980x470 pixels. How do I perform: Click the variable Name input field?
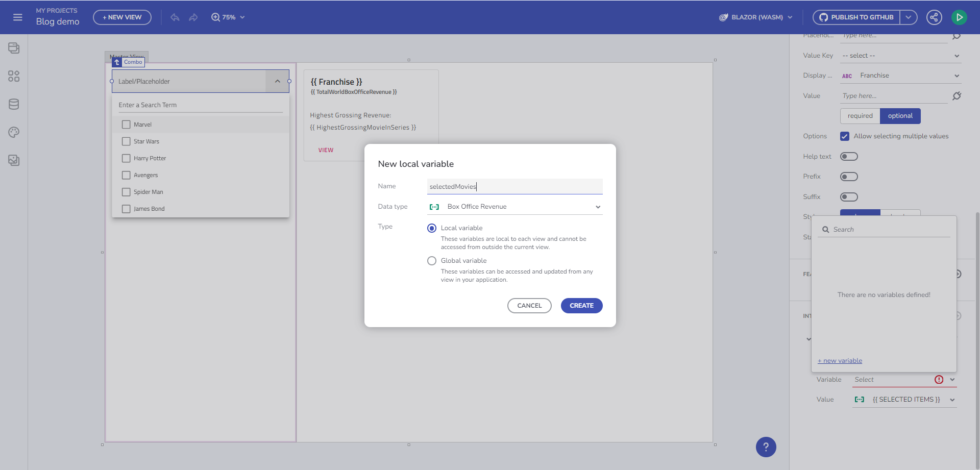click(x=514, y=186)
